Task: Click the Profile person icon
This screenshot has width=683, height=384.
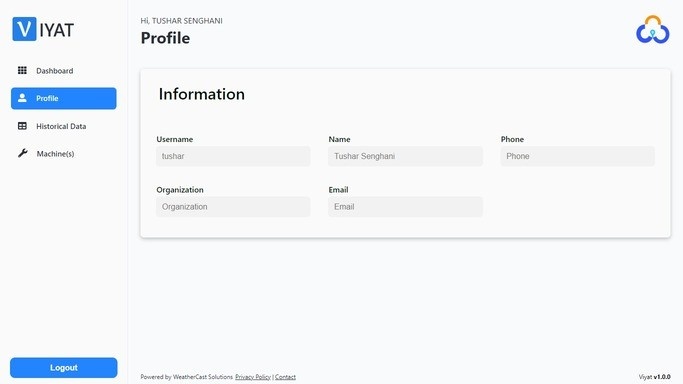Action: 22,98
